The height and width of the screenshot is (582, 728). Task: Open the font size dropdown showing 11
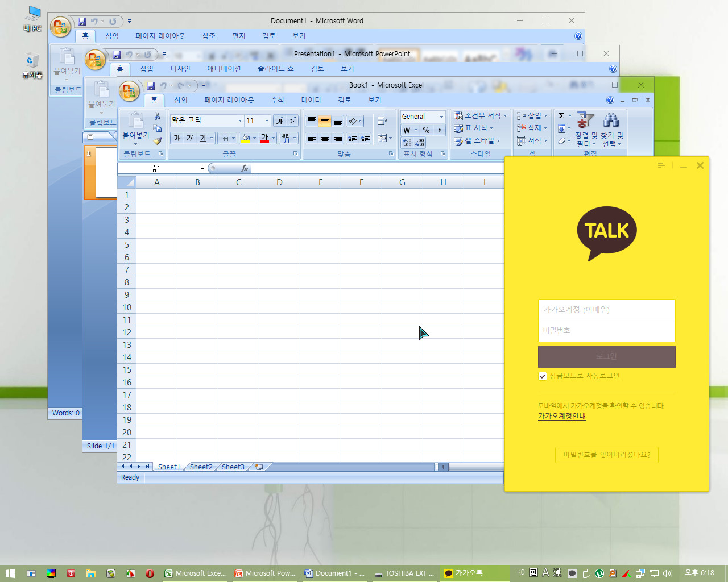pyautogui.click(x=267, y=120)
